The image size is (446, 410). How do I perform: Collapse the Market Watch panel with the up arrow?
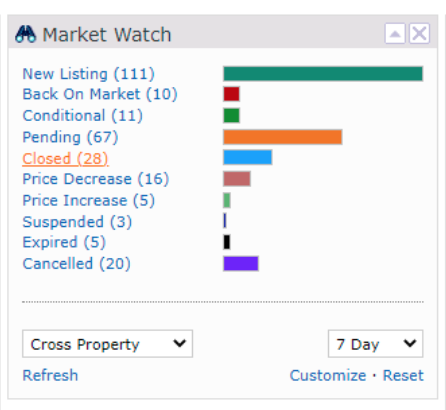pos(395,33)
